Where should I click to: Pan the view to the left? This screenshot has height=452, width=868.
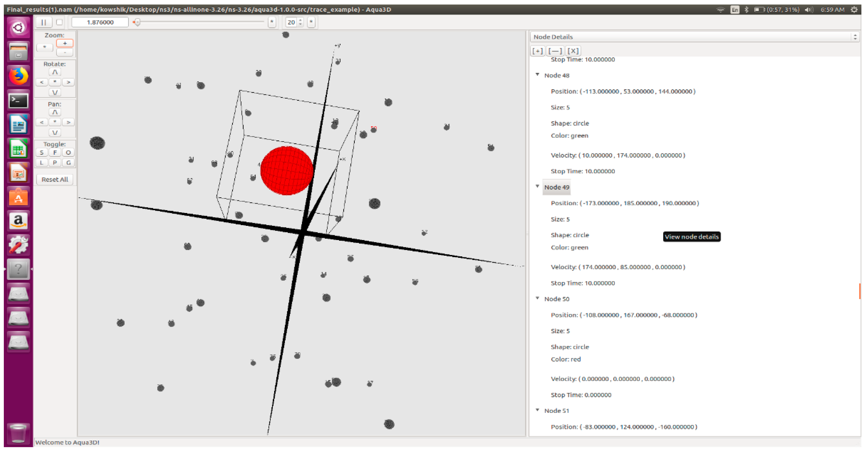42,122
